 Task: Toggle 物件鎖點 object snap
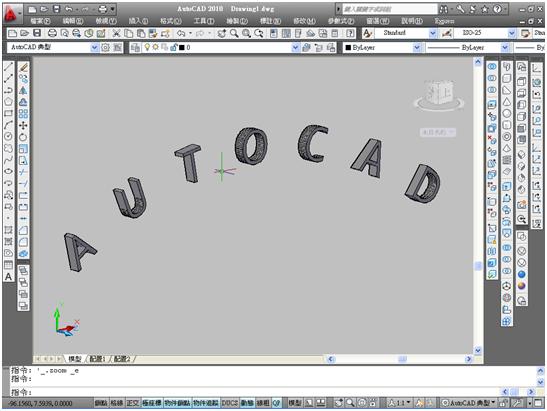click(178, 403)
